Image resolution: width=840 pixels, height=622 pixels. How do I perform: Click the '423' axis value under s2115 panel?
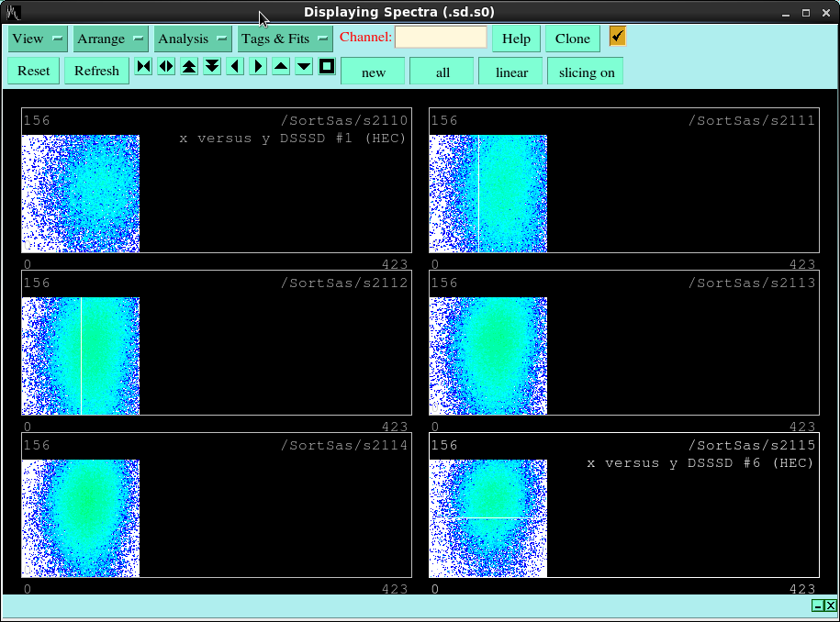coord(802,589)
